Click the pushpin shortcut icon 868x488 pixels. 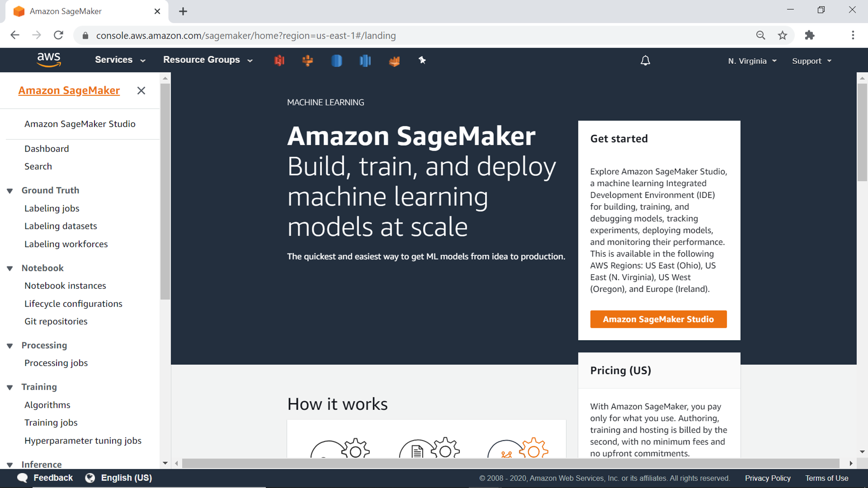tap(422, 60)
